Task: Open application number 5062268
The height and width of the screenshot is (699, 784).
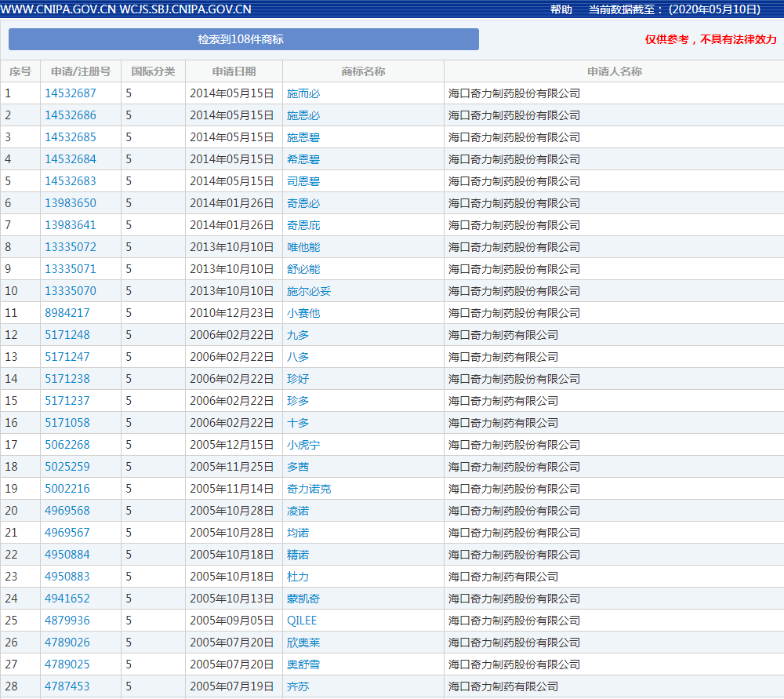Action: [67, 445]
